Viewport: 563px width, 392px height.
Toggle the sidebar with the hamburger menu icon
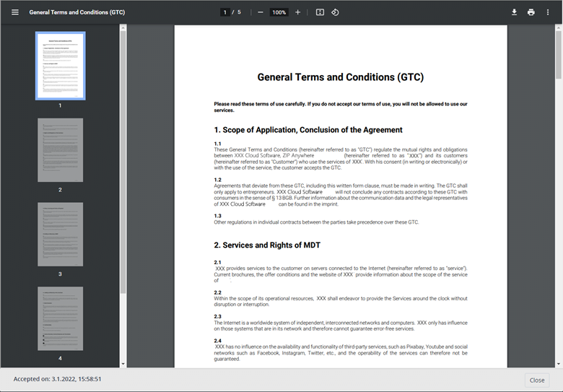point(14,12)
